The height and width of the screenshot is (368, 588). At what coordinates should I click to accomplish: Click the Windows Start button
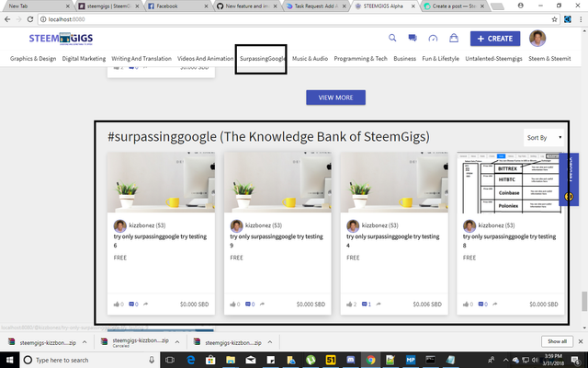[9, 360]
